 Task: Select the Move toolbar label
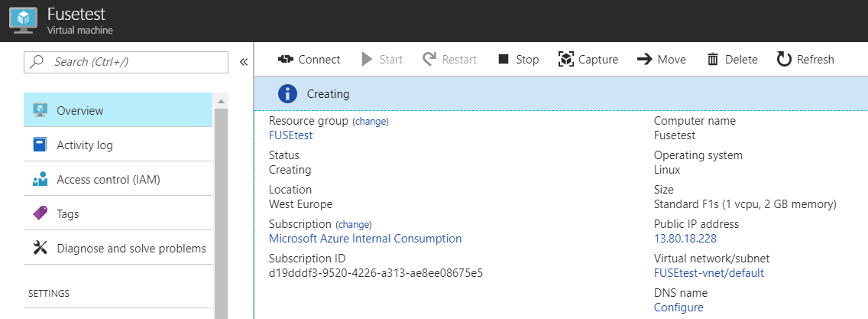tap(672, 59)
